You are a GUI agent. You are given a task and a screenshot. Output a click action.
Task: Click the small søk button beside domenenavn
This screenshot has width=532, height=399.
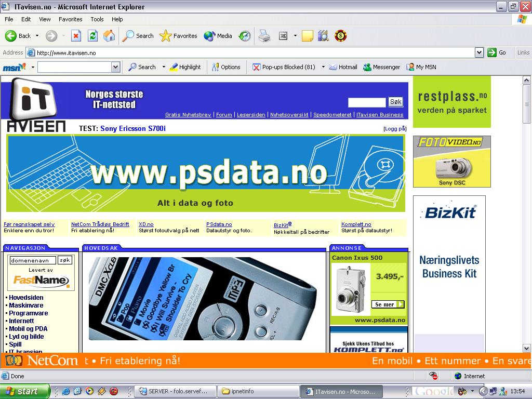[65, 260]
